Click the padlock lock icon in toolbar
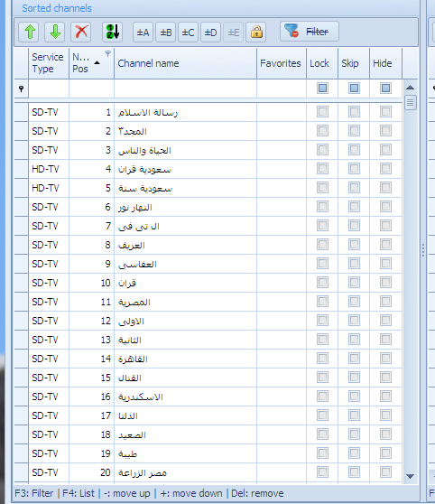Viewport: 435px width, 504px height. click(256, 33)
